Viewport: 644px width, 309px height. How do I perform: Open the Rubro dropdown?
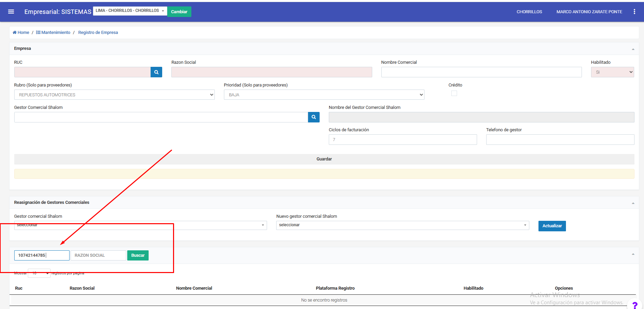[x=114, y=95]
